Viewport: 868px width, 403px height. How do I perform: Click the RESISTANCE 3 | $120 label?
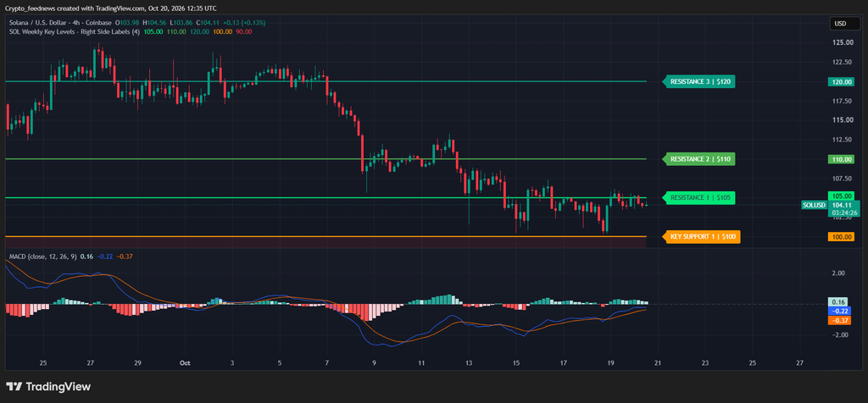(699, 82)
